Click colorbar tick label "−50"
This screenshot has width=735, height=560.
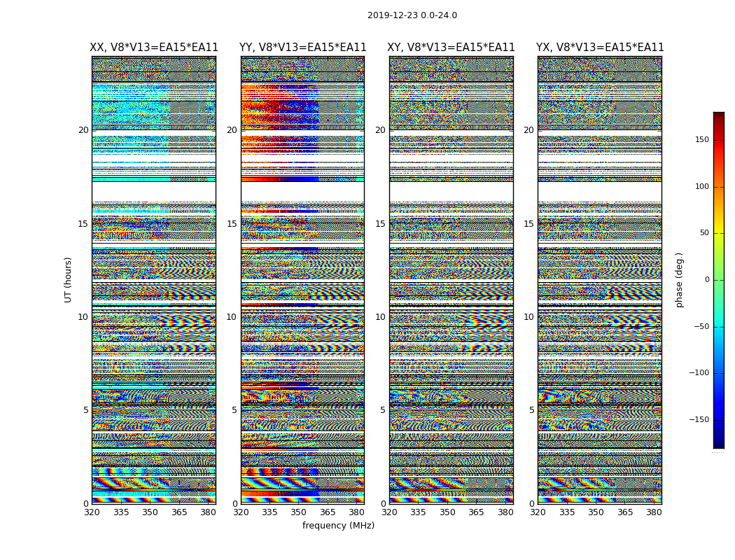701,327
